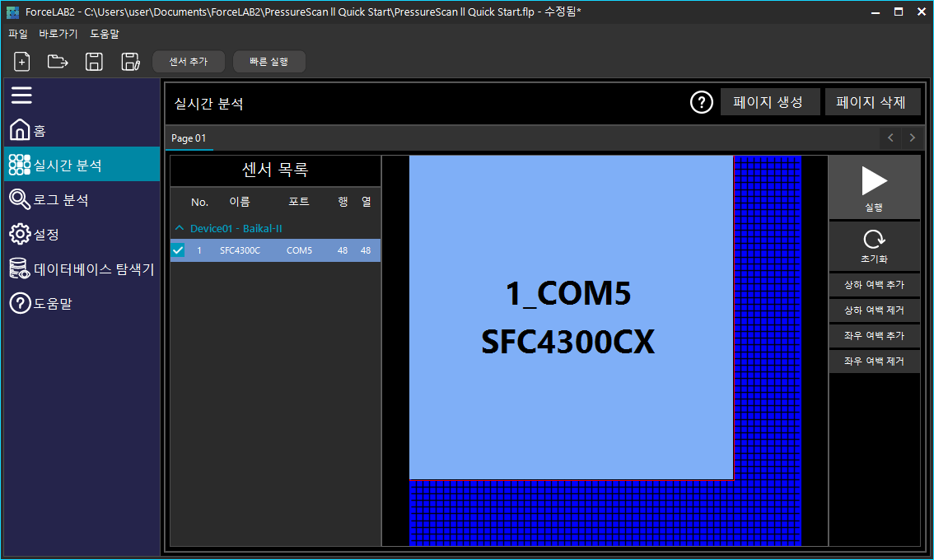This screenshot has width=934, height=560.
Task: Click 좌우 여백 제거 button
Action: click(874, 361)
